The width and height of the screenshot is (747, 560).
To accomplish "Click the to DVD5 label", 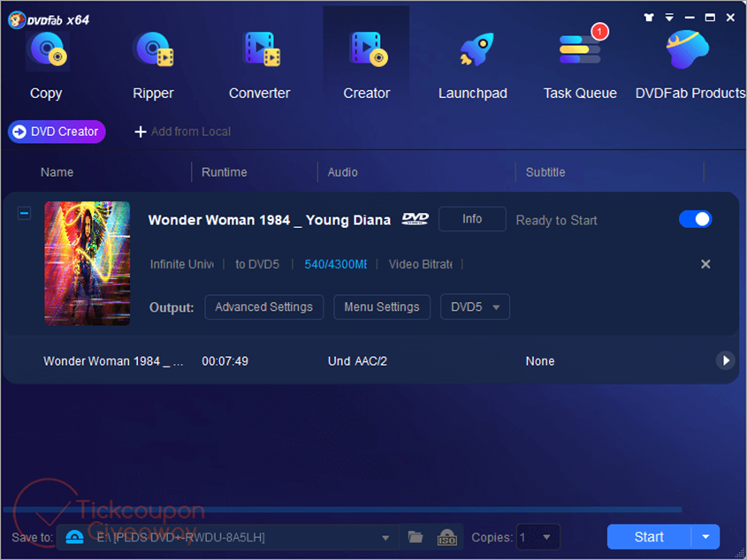I will click(x=257, y=264).
